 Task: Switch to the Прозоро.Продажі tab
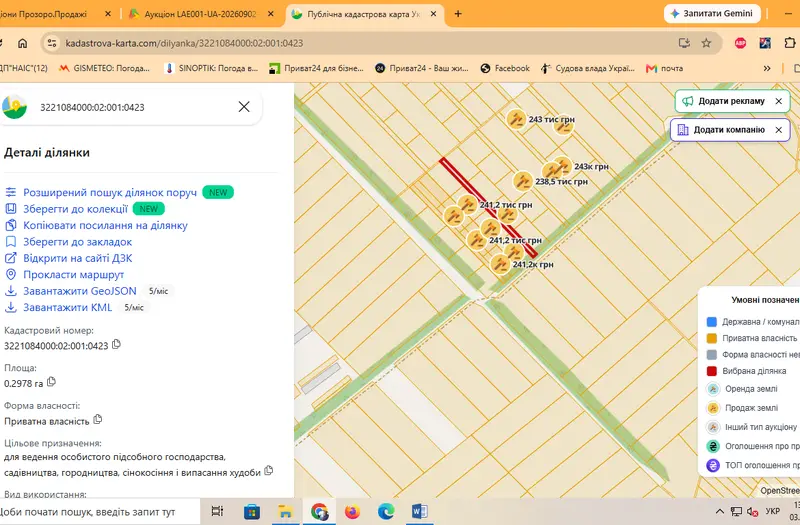(51, 14)
